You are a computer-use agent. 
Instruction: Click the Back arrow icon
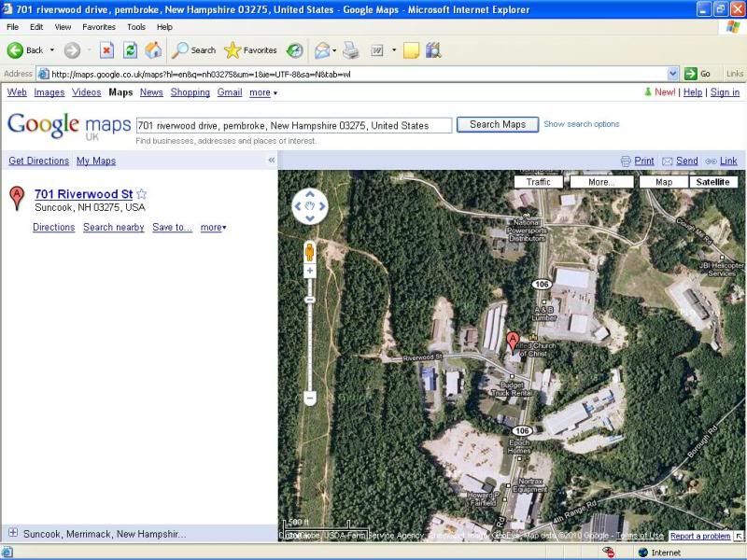15,50
